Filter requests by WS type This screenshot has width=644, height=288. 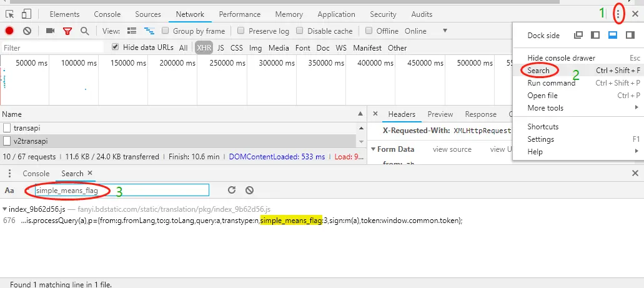(341, 47)
